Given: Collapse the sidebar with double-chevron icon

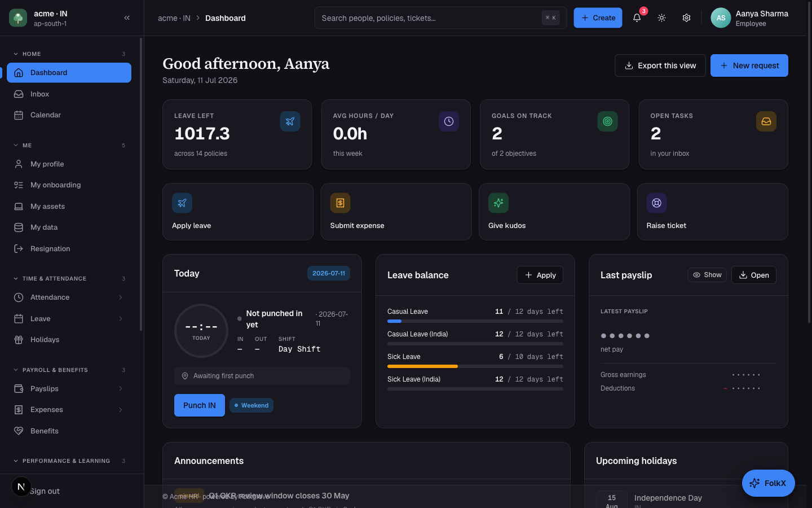Looking at the screenshot, I should pos(127,17).
